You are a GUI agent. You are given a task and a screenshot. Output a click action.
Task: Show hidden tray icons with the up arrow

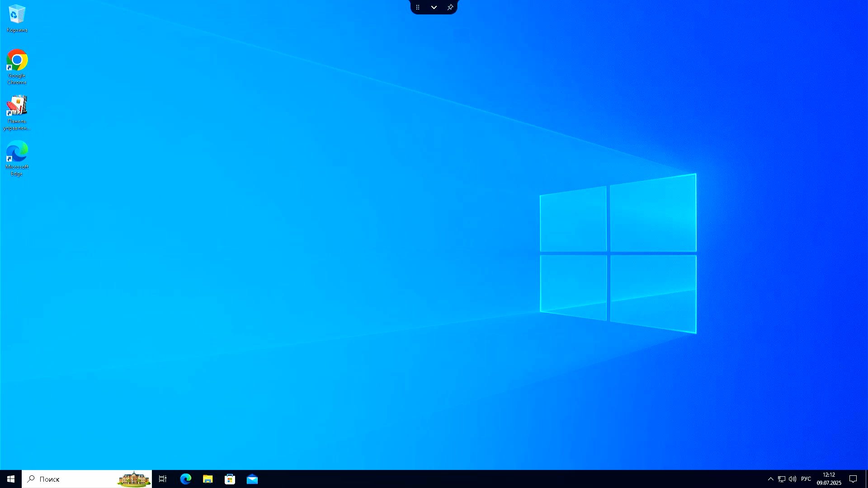771,479
